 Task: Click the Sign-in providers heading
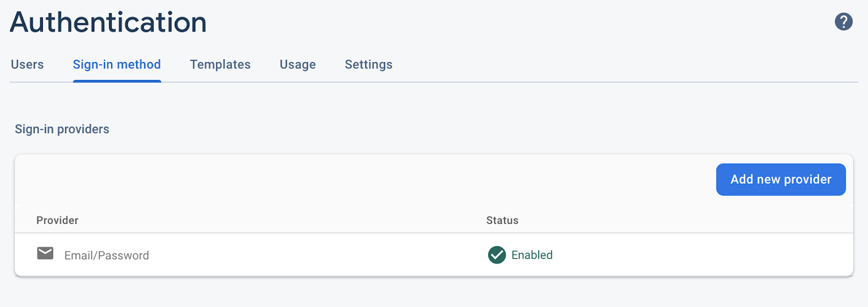pyautogui.click(x=62, y=129)
